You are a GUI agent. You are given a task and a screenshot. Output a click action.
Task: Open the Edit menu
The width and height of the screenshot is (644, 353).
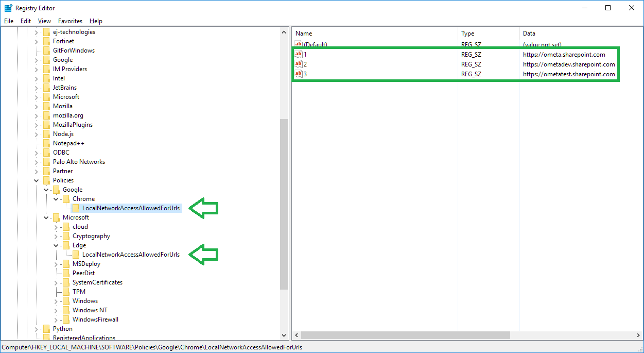(26, 21)
